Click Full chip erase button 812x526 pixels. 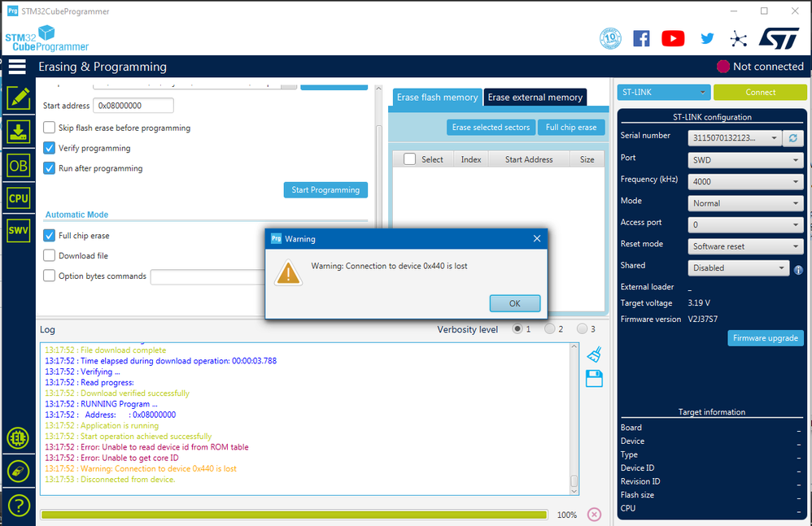click(x=571, y=128)
